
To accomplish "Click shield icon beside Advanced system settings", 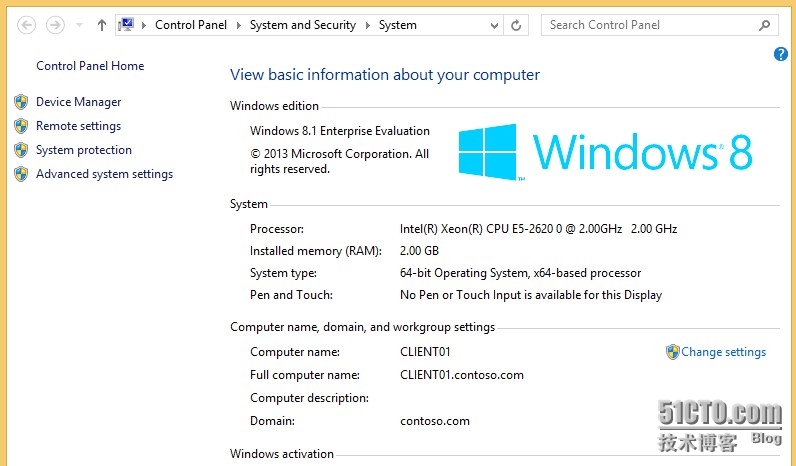I will pyautogui.click(x=21, y=174).
